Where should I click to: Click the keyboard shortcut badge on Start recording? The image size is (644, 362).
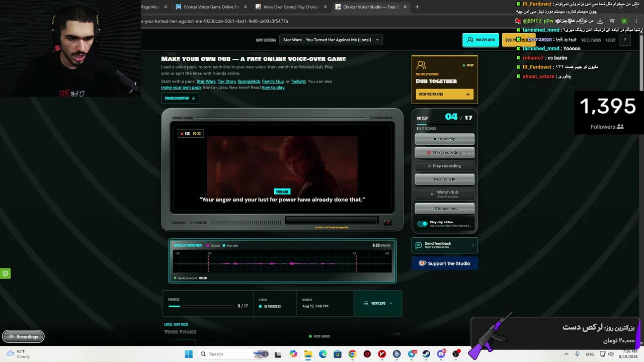point(469,152)
